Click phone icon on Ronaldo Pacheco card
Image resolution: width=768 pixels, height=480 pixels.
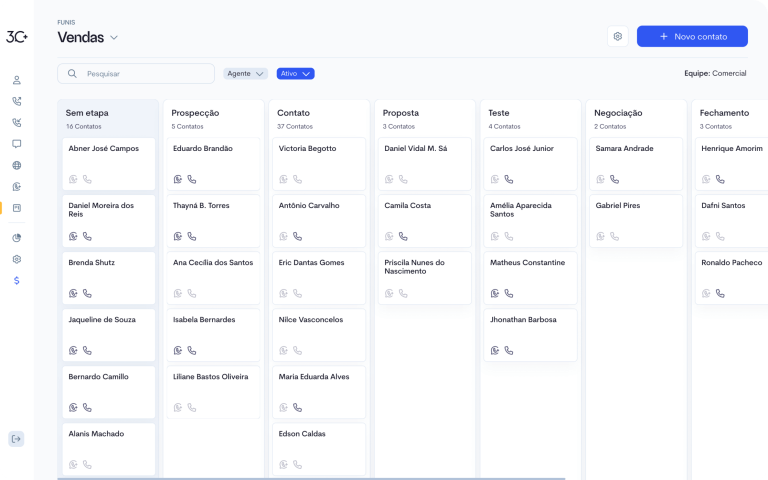720,293
